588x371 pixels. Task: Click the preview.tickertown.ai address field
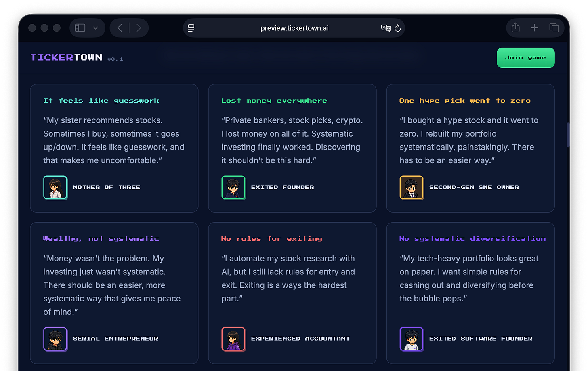(294, 28)
